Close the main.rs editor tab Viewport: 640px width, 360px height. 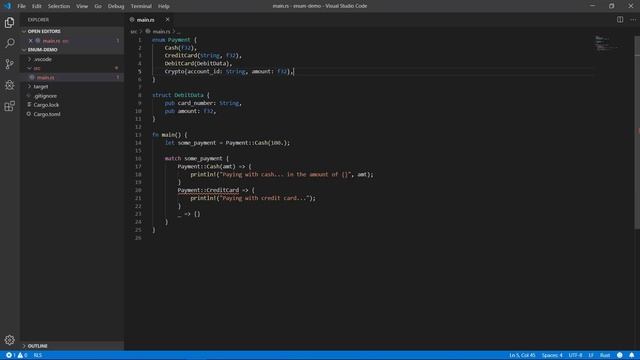[167, 20]
